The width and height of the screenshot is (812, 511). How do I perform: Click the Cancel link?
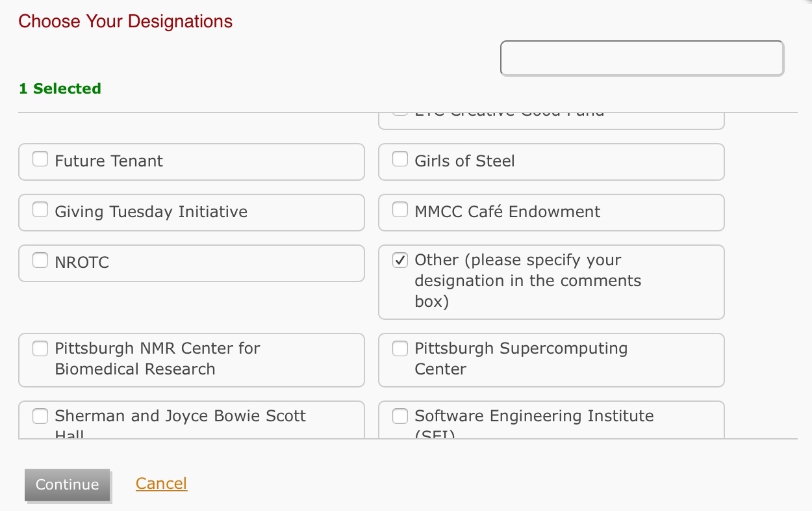click(x=161, y=484)
